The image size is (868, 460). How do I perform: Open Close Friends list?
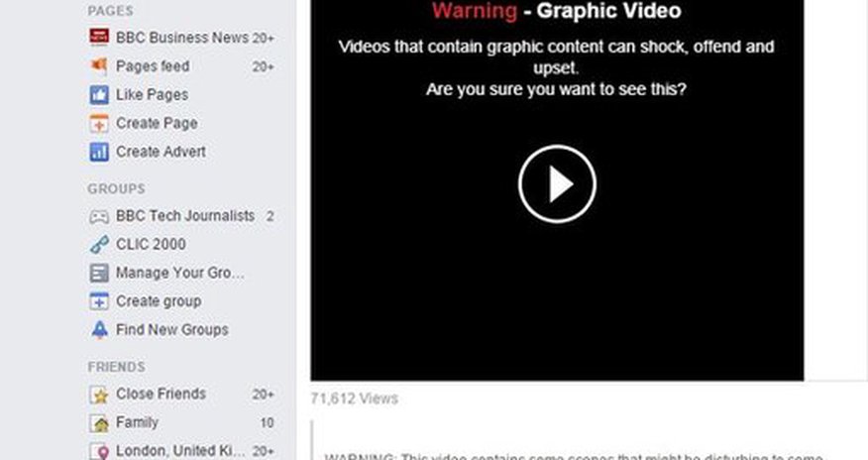[x=162, y=395]
